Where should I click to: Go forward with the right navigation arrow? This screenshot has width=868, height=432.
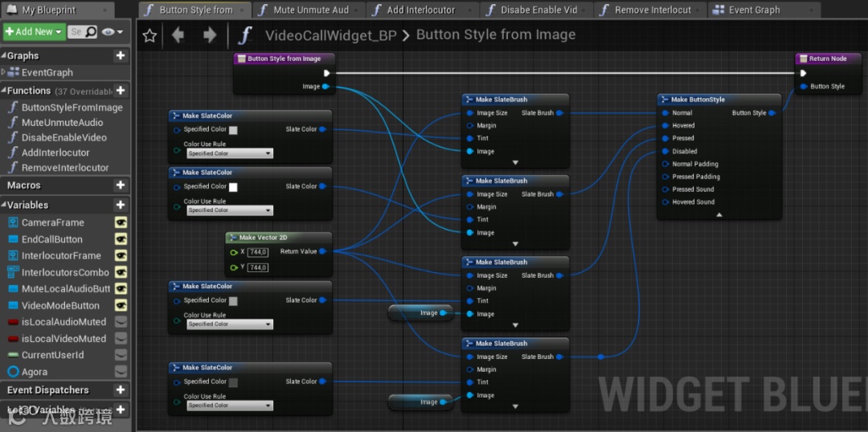(210, 35)
